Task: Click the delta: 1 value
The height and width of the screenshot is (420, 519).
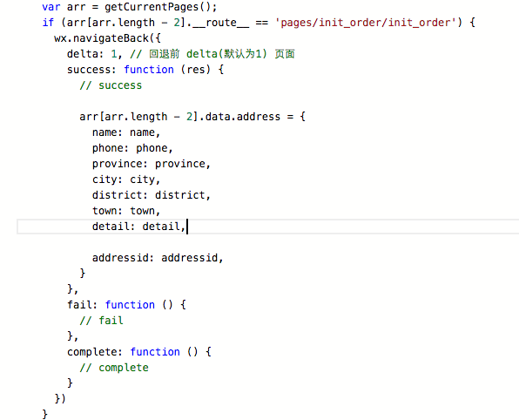Action: pos(114,54)
